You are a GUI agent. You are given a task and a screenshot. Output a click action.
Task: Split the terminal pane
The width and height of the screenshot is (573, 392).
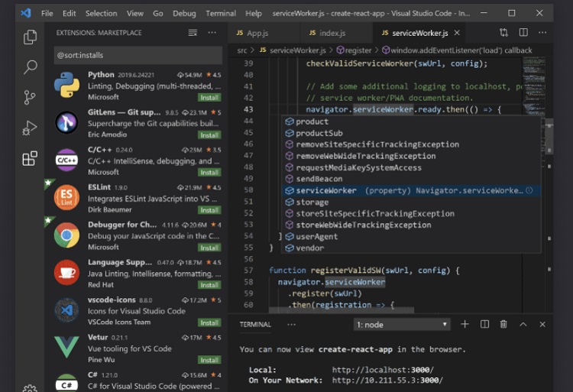484,324
